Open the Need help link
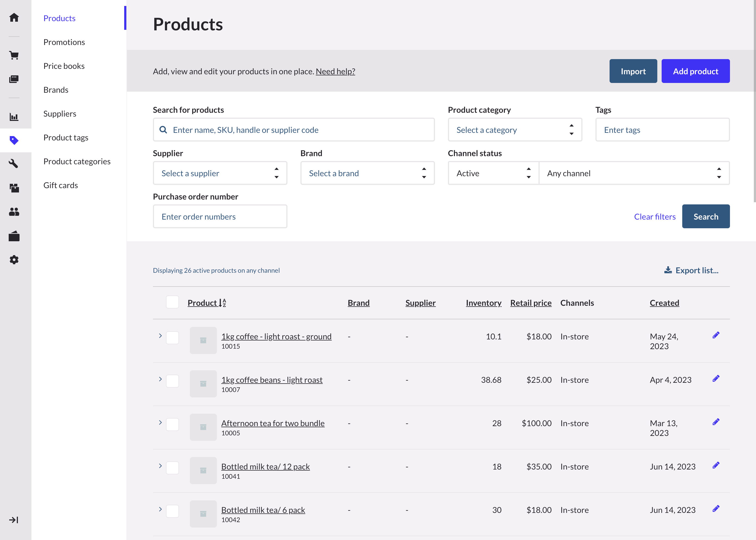The image size is (756, 540). pyautogui.click(x=335, y=71)
